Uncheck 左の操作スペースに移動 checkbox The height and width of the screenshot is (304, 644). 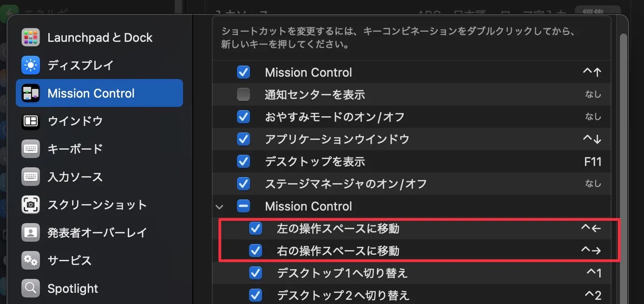256,228
